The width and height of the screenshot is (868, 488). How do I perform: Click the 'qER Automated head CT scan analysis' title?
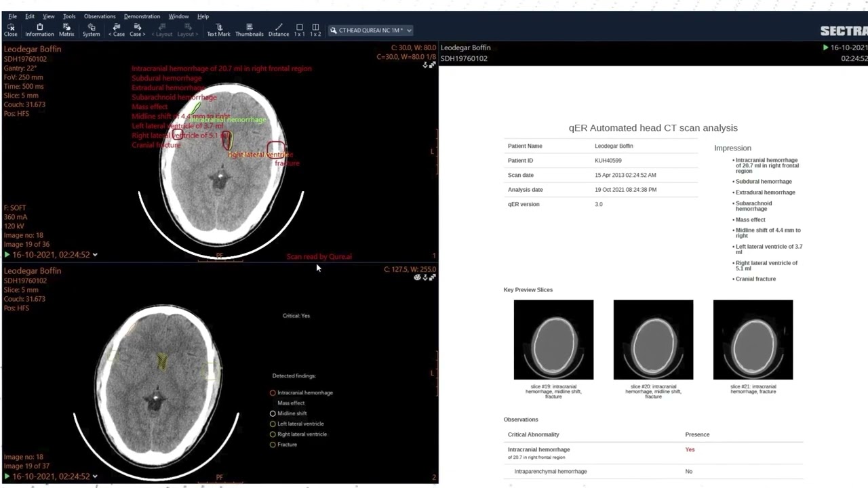(653, 127)
